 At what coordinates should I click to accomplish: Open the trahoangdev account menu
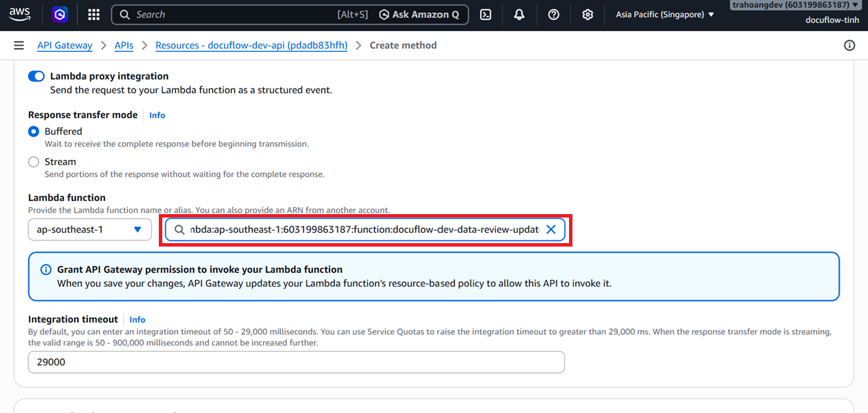pyautogui.click(x=795, y=5)
